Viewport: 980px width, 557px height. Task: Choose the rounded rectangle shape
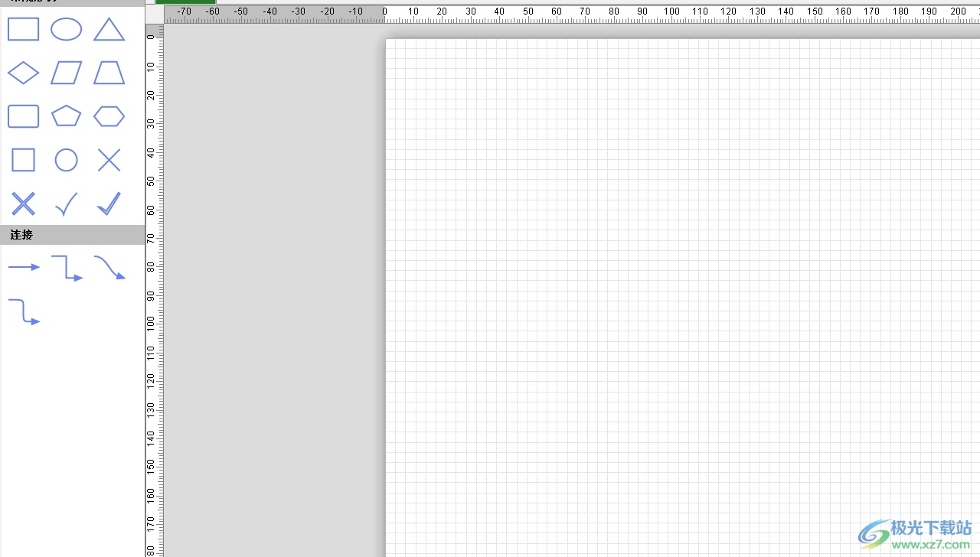23,116
